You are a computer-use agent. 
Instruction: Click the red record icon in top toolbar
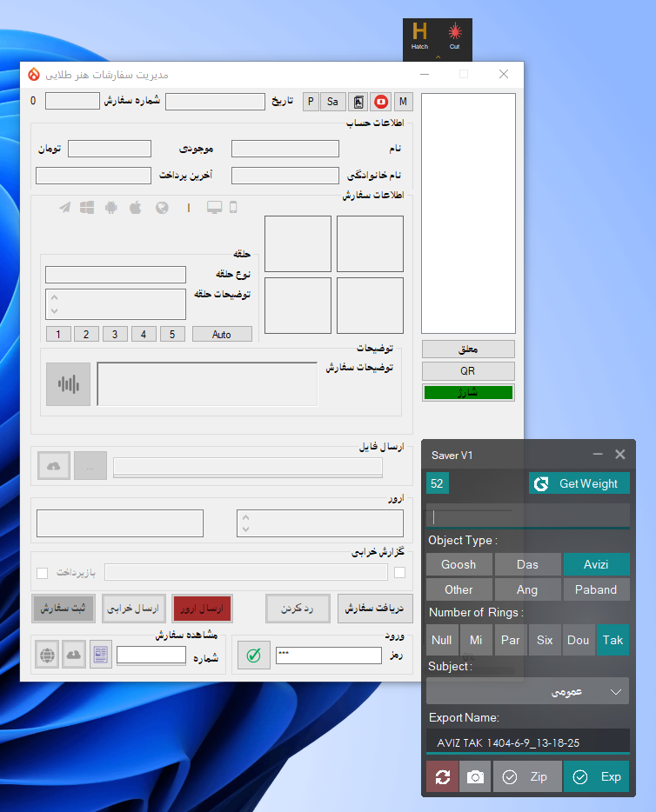pyautogui.click(x=381, y=102)
